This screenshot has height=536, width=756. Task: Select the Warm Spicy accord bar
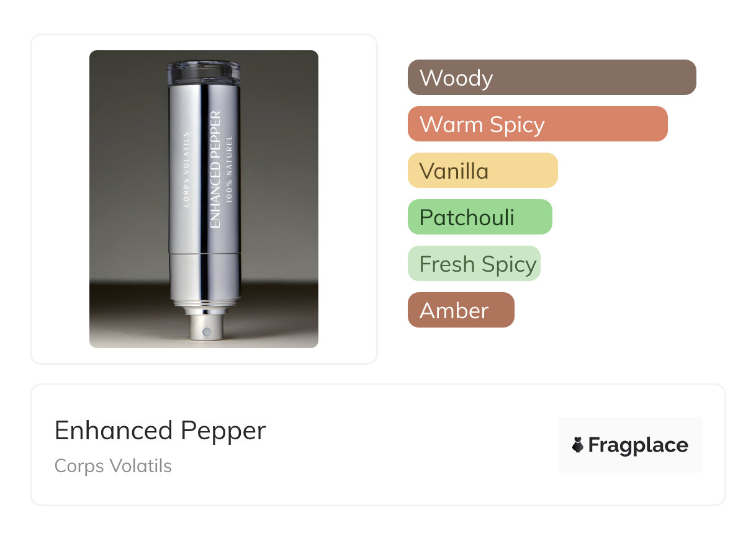pyautogui.click(x=537, y=124)
